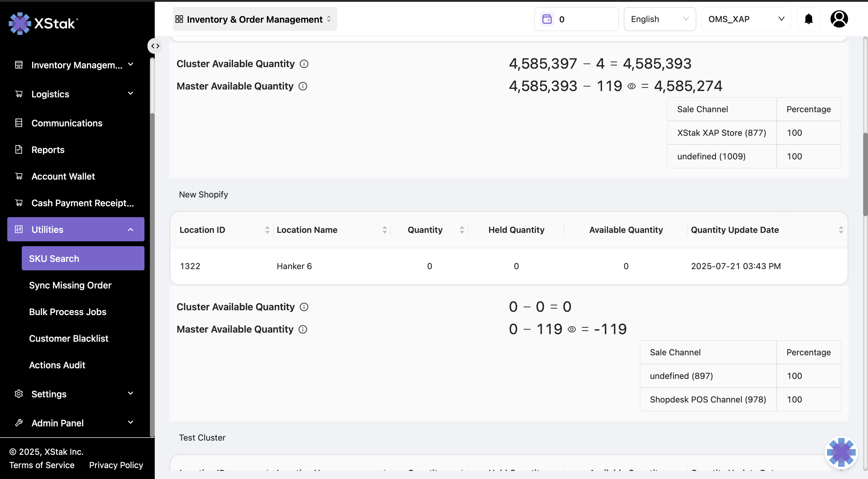Open Sync Missing Order menu item
Viewport: 868px width, 479px height.
click(70, 285)
